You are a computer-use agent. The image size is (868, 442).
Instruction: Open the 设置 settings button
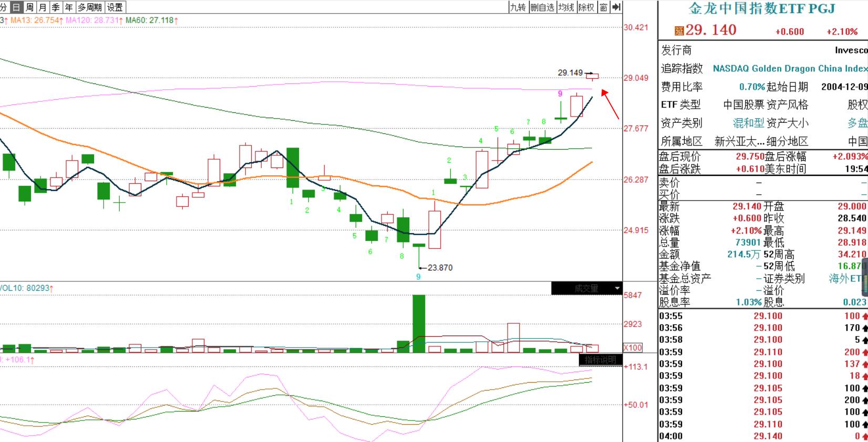click(x=115, y=7)
